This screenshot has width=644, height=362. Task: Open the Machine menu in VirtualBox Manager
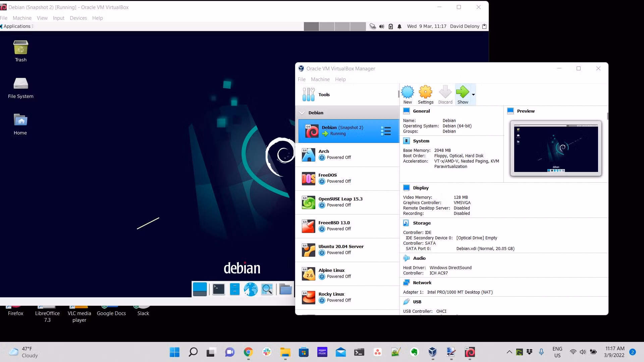pyautogui.click(x=320, y=79)
